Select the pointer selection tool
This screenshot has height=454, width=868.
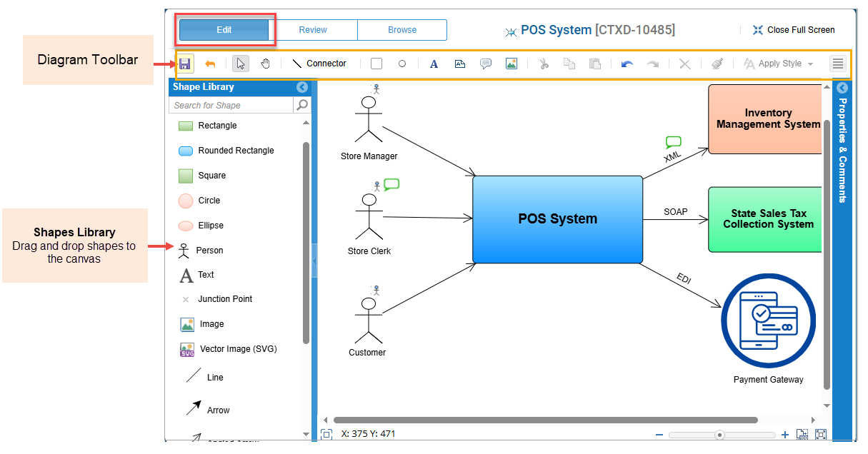241,64
